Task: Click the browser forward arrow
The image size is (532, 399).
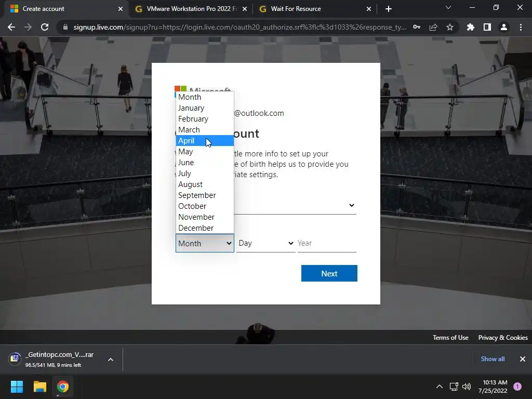Action: pyautogui.click(x=28, y=27)
